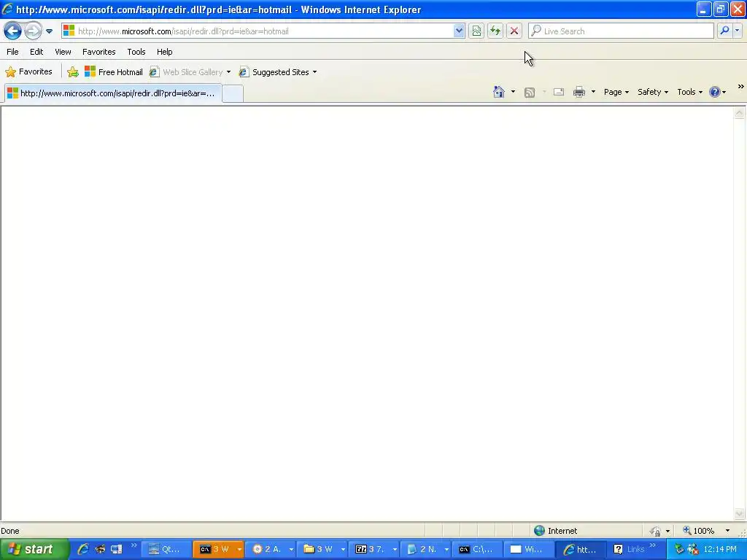Click the Home house icon
The width and height of the screenshot is (747, 560).
(x=499, y=92)
